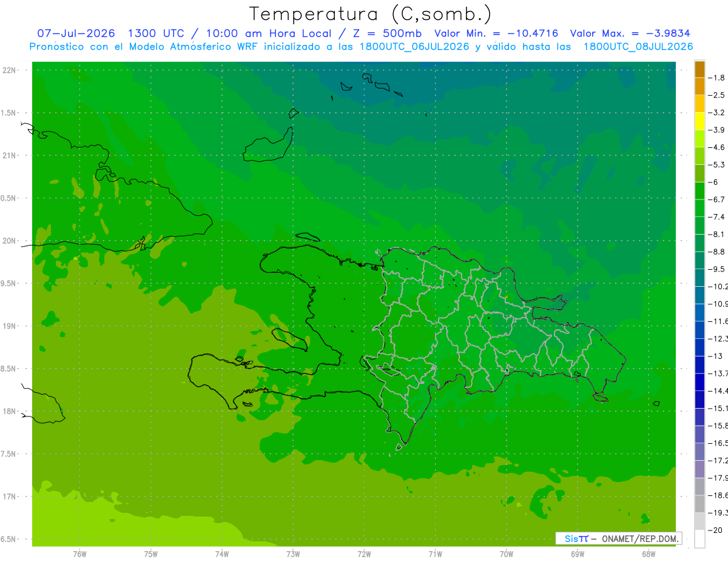
Task: Click the '69W' longitude label
Action: click(x=577, y=554)
